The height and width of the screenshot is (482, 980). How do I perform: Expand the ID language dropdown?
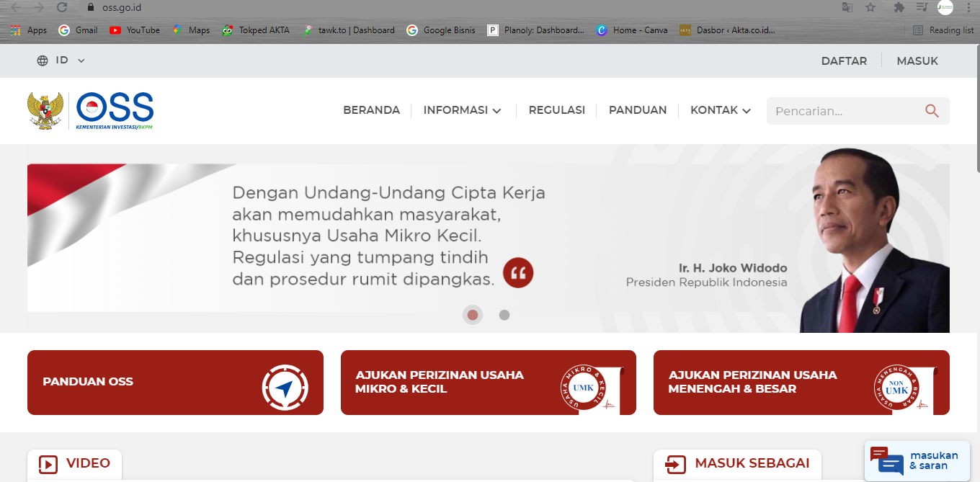61,61
